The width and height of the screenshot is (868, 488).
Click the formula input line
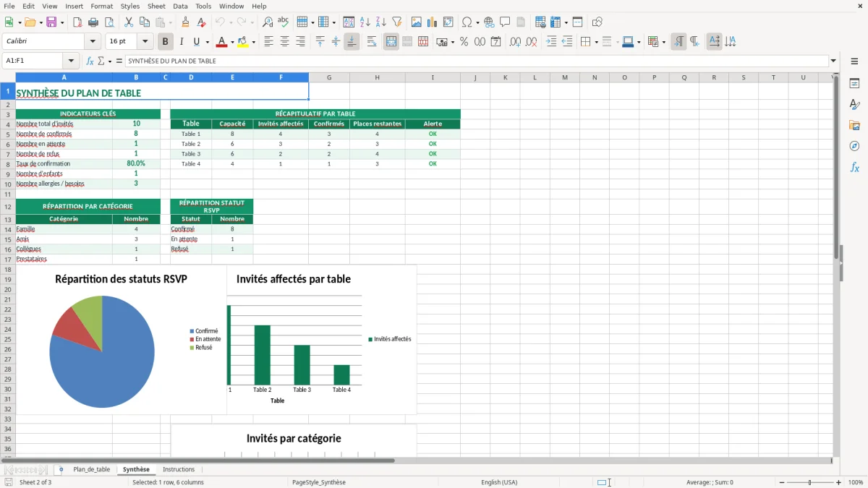pos(477,61)
